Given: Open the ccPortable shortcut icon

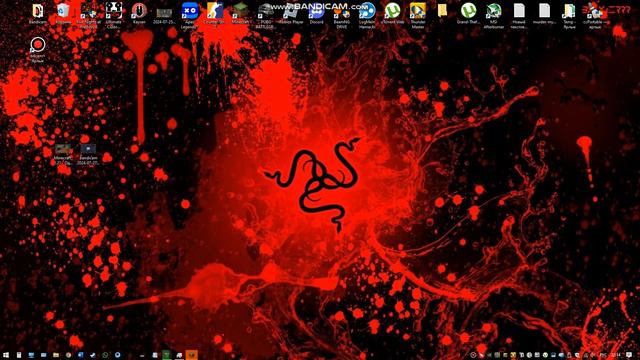Looking at the screenshot, I should click(595, 16).
